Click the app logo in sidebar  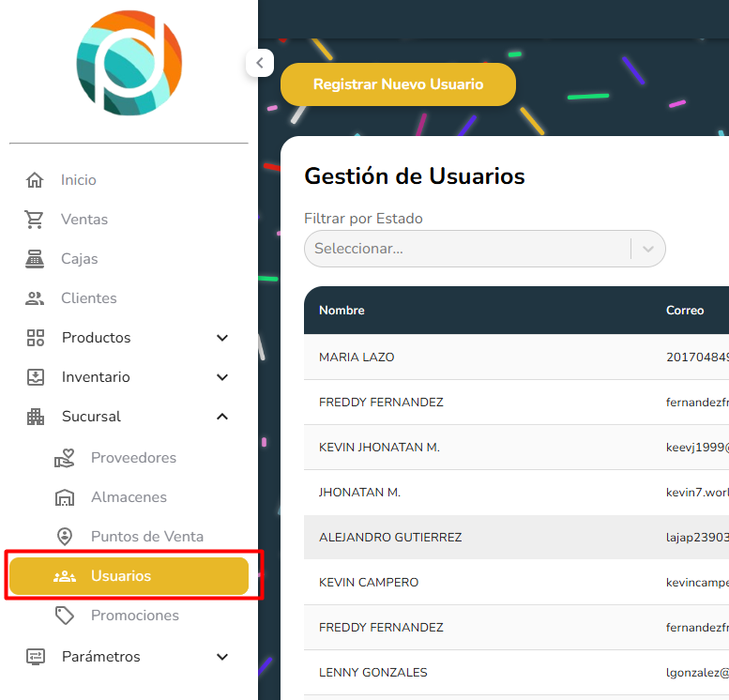tap(129, 63)
